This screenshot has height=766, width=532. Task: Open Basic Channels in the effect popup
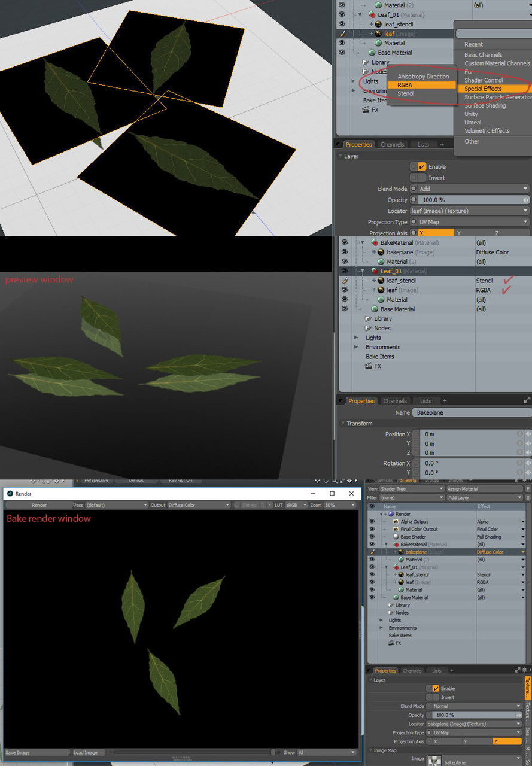pos(483,55)
